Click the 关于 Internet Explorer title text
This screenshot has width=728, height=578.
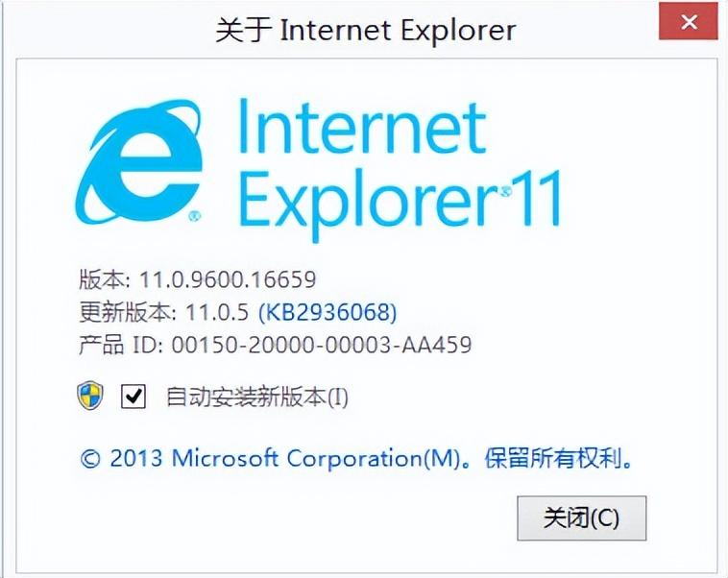(x=366, y=31)
